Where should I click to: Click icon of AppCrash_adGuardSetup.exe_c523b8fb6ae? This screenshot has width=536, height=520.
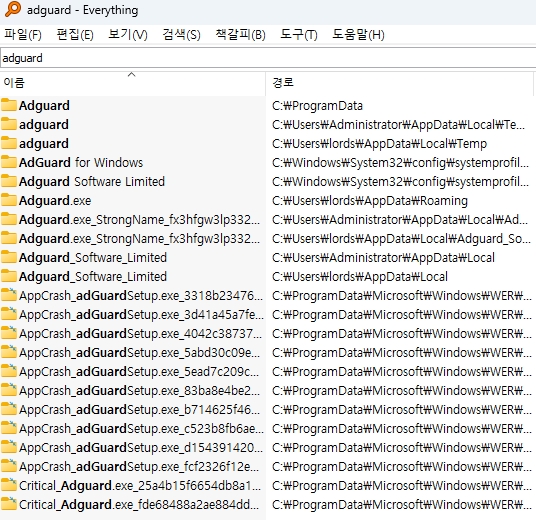click(x=9, y=428)
